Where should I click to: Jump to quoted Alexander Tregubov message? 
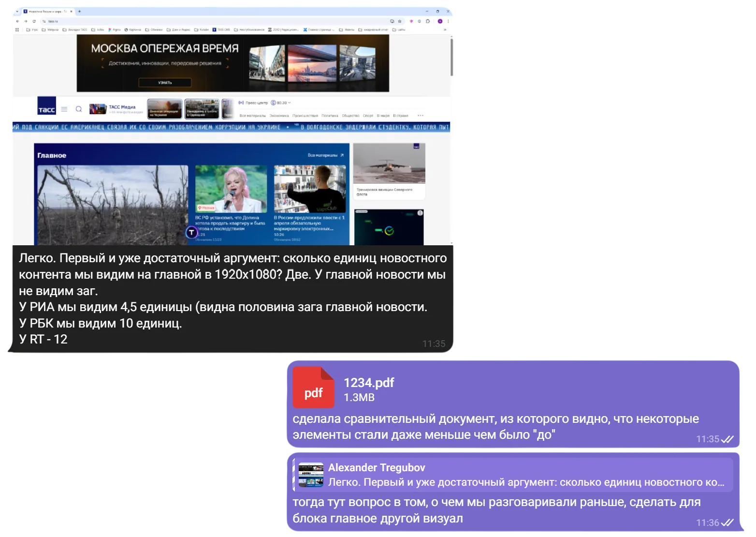point(513,475)
